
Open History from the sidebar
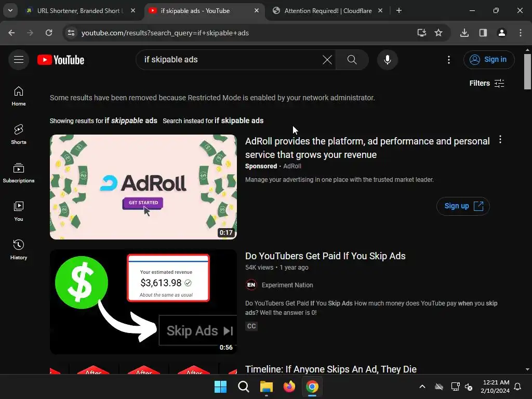coord(19,250)
